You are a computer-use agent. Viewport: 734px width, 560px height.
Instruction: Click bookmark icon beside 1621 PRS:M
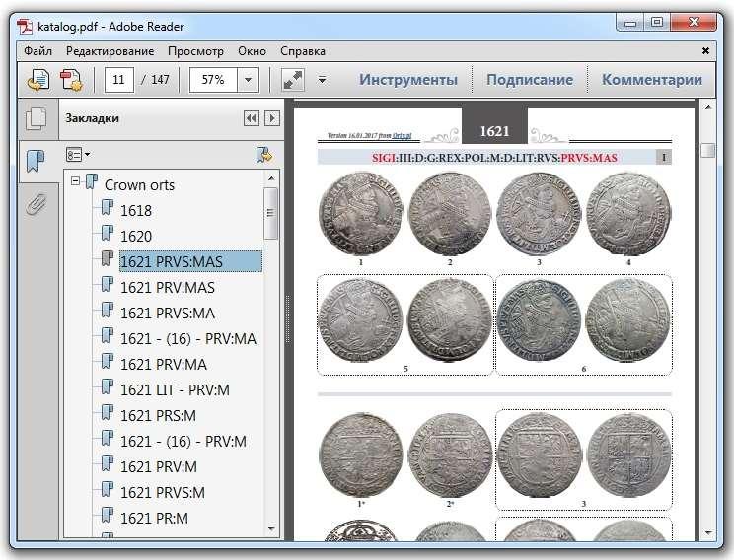108,412
